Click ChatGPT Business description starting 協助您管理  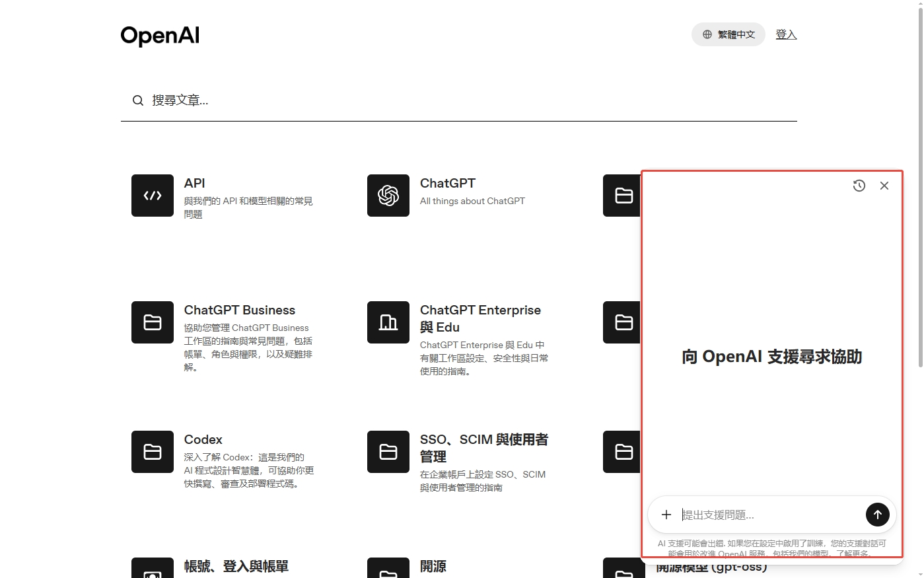click(248, 347)
